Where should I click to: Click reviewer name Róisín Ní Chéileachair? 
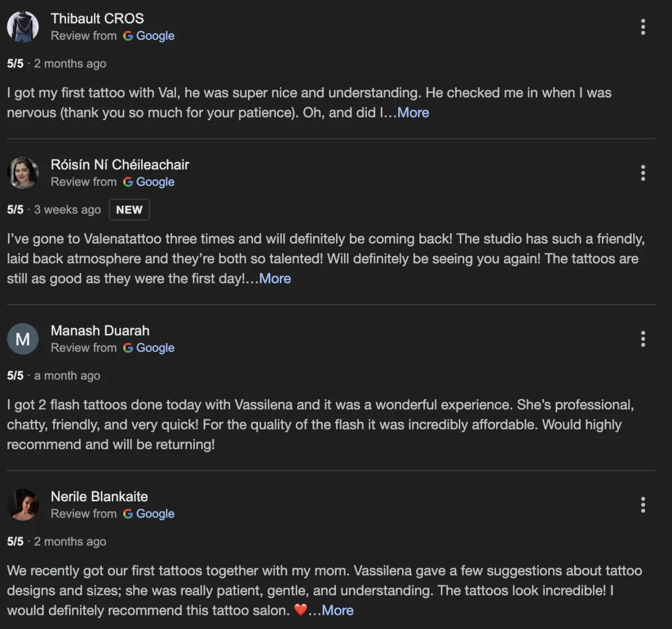click(120, 165)
